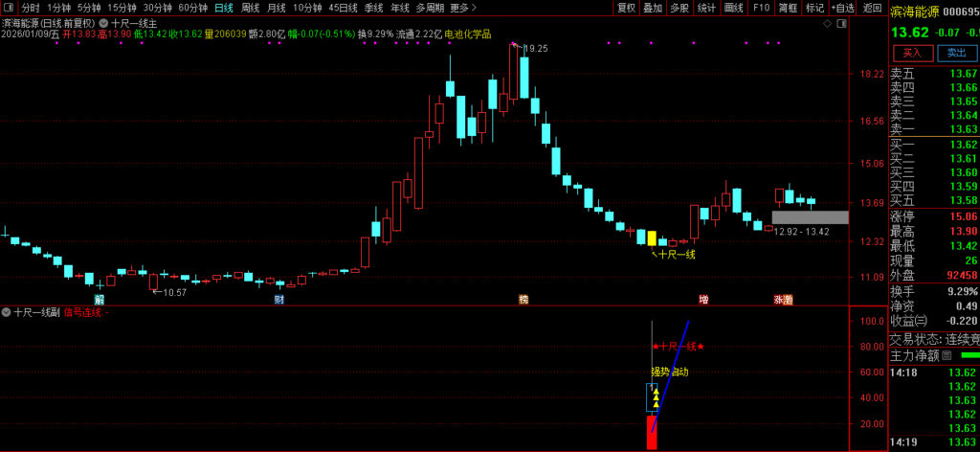Click the panel layout icon at top-left
980x452 pixels.
click(x=9, y=8)
